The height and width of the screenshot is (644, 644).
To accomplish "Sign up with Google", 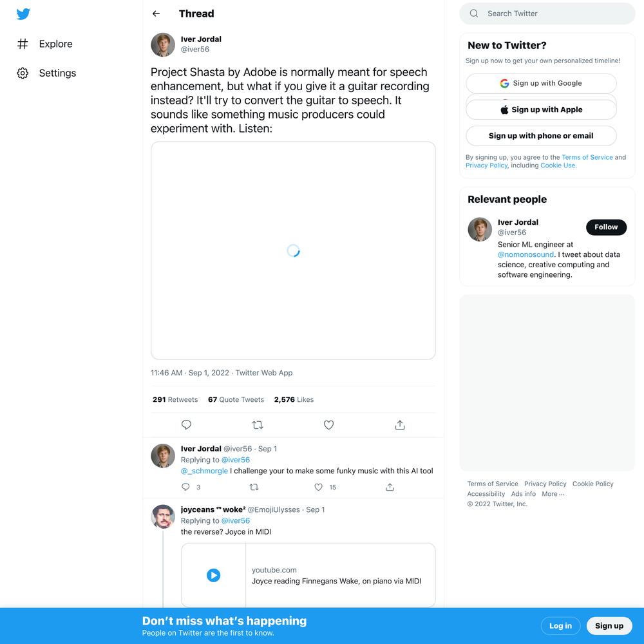I will 541,83.
